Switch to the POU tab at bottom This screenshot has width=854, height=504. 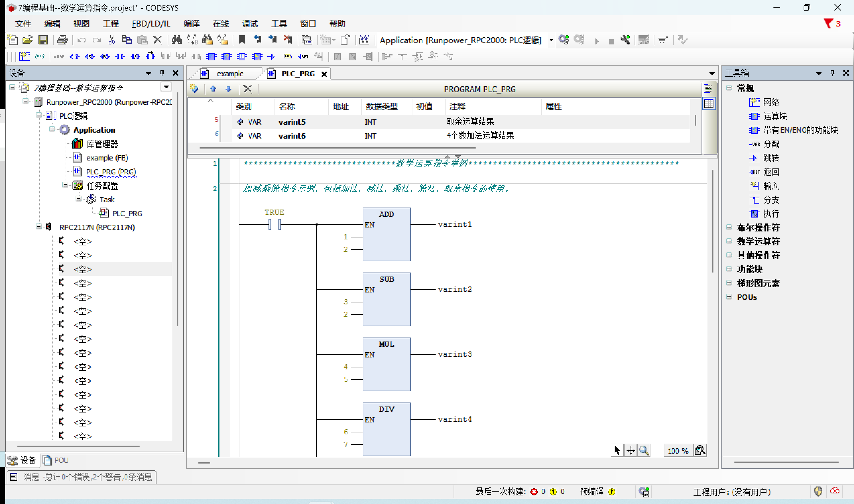[x=56, y=460]
